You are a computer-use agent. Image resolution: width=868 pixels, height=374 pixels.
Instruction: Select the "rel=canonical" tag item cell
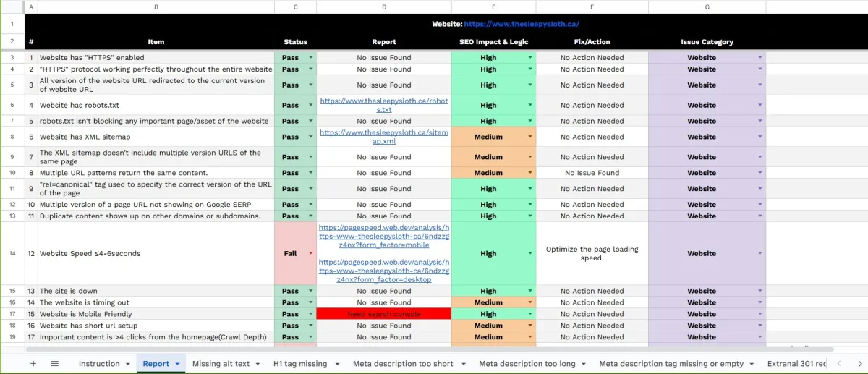click(x=156, y=189)
